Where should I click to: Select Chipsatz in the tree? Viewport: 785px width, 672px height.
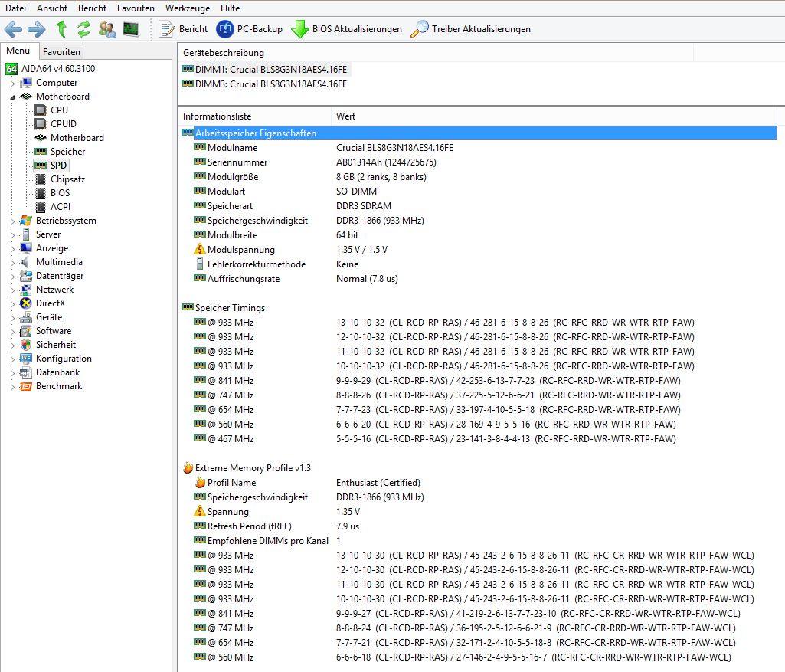(60, 179)
